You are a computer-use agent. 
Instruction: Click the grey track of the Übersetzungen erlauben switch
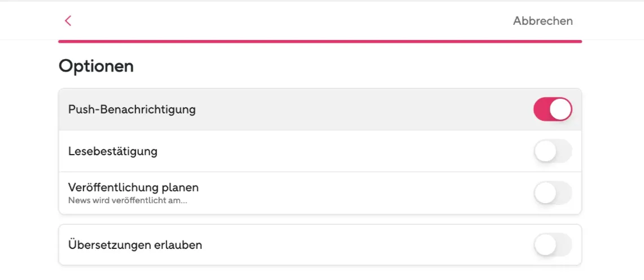pyautogui.click(x=564, y=244)
